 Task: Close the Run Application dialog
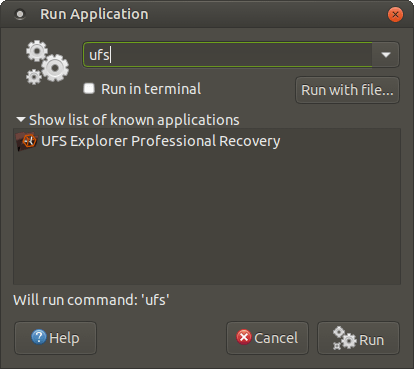[x=395, y=14]
